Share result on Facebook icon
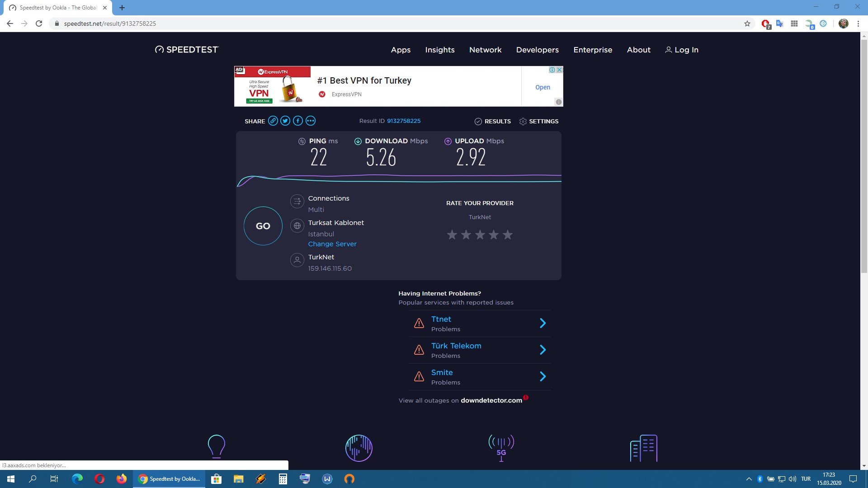Viewport: 868px width, 488px height. tap(297, 121)
